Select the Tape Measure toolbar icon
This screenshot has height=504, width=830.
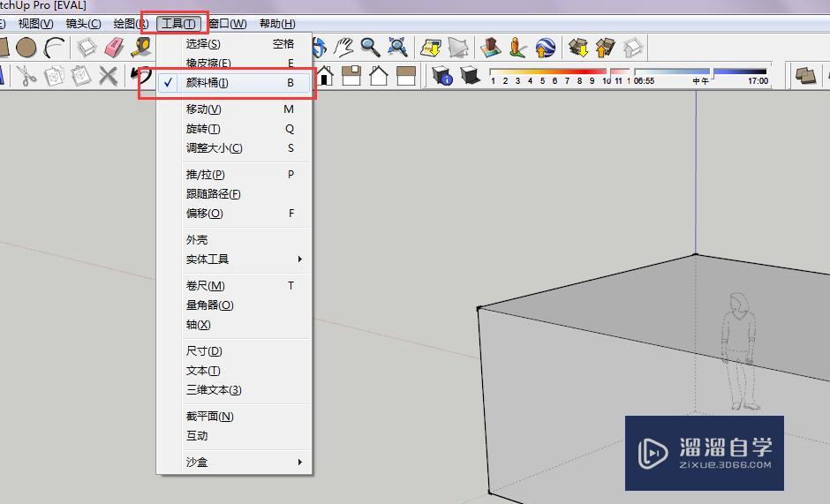tap(142, 48)
